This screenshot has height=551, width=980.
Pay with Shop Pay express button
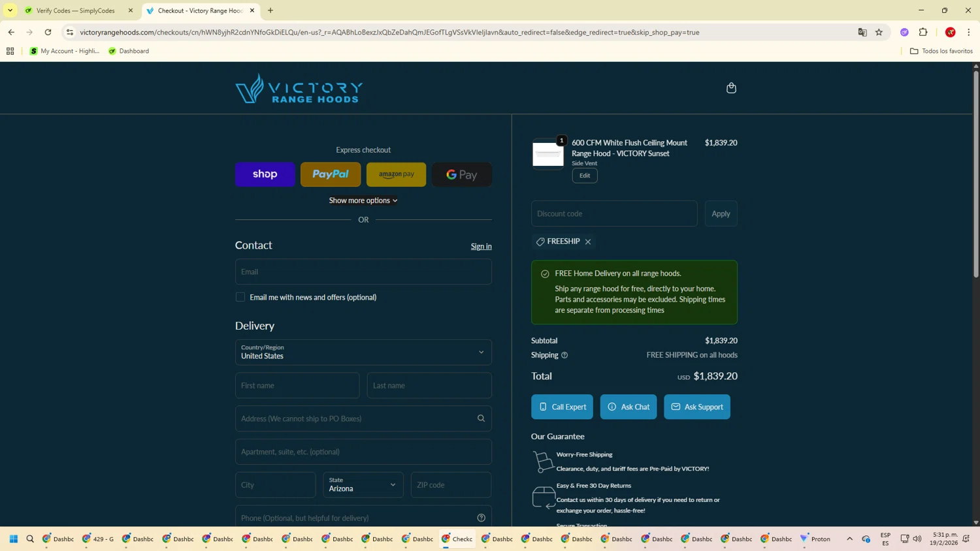pos(265,174)
